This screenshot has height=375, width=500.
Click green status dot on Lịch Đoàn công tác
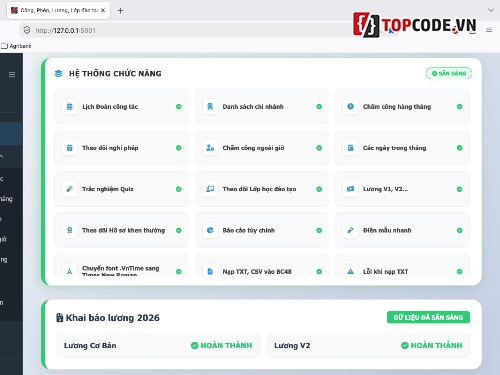179,107
